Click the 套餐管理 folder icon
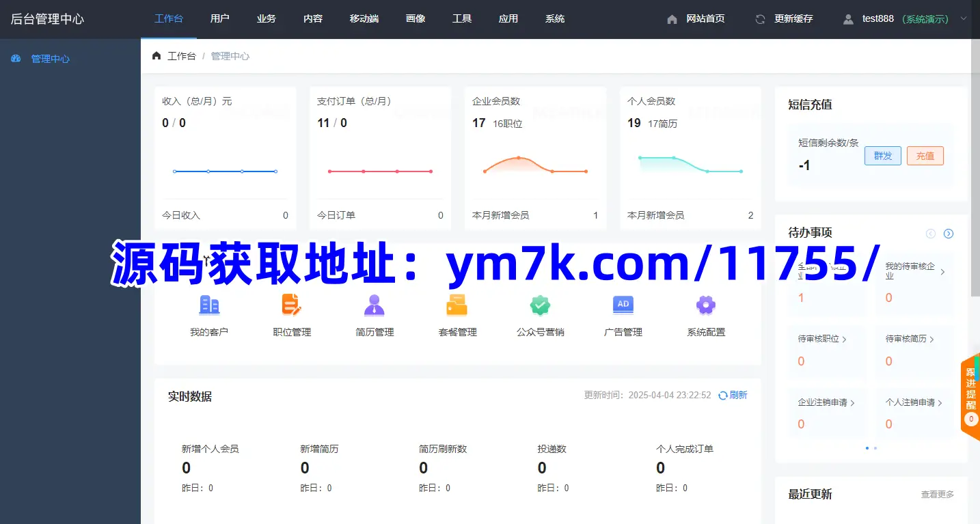 [457, 305]
